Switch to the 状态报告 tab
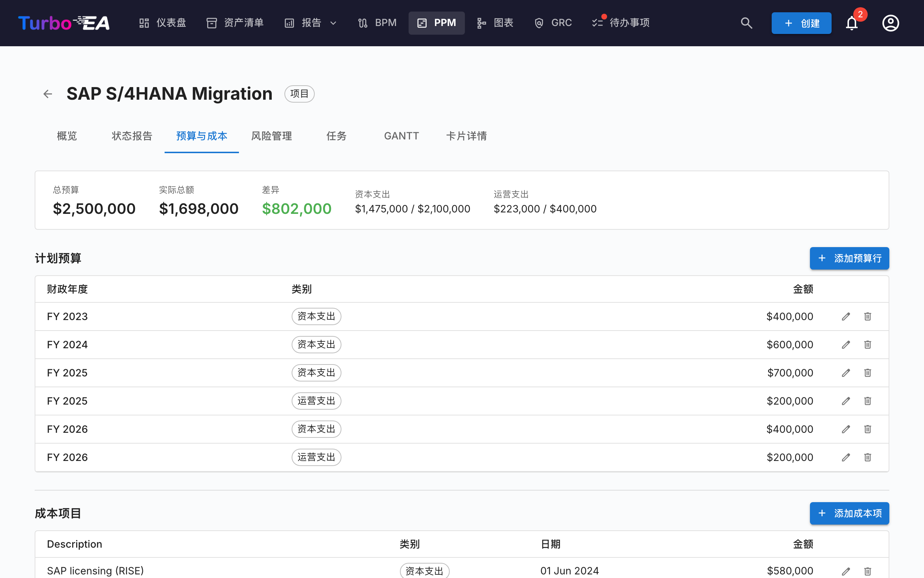Viewport: 924px width, 578px height. [132, 136]
